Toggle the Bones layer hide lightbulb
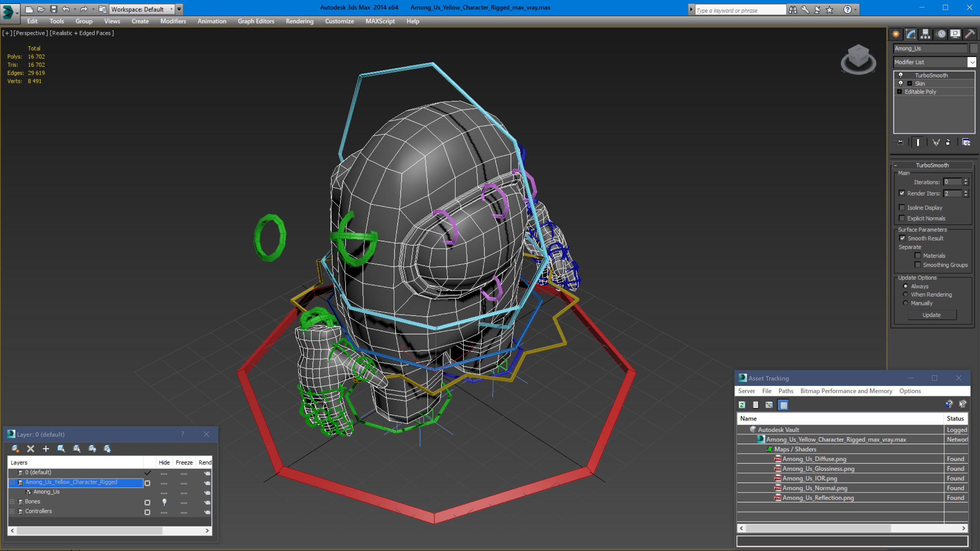Viewport: 980px width, 551px height. [x=164, y=502]
